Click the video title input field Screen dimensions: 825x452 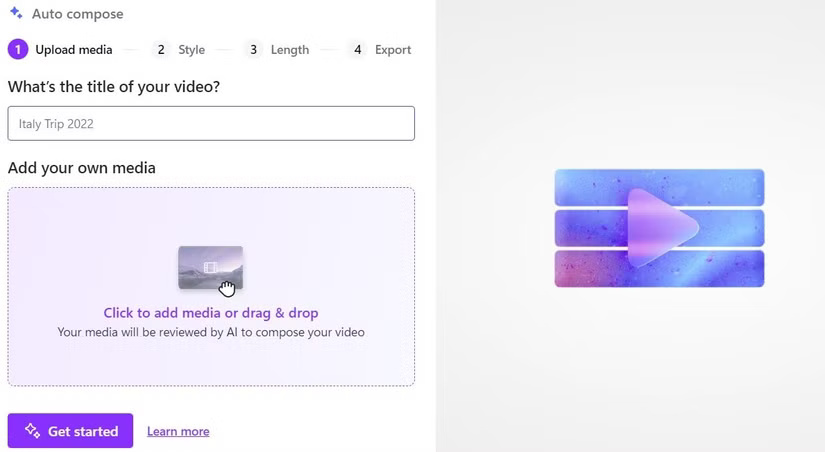click(x=211, y=124)
